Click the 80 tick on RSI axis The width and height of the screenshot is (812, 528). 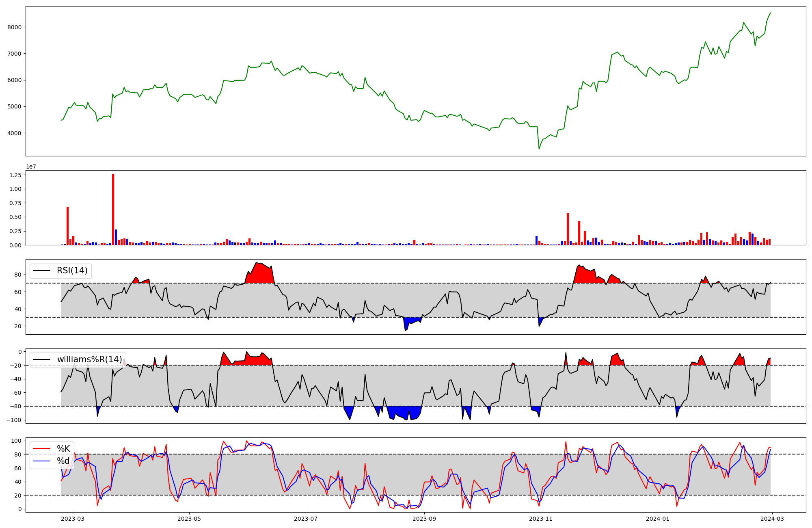click(x=18, y=275)
